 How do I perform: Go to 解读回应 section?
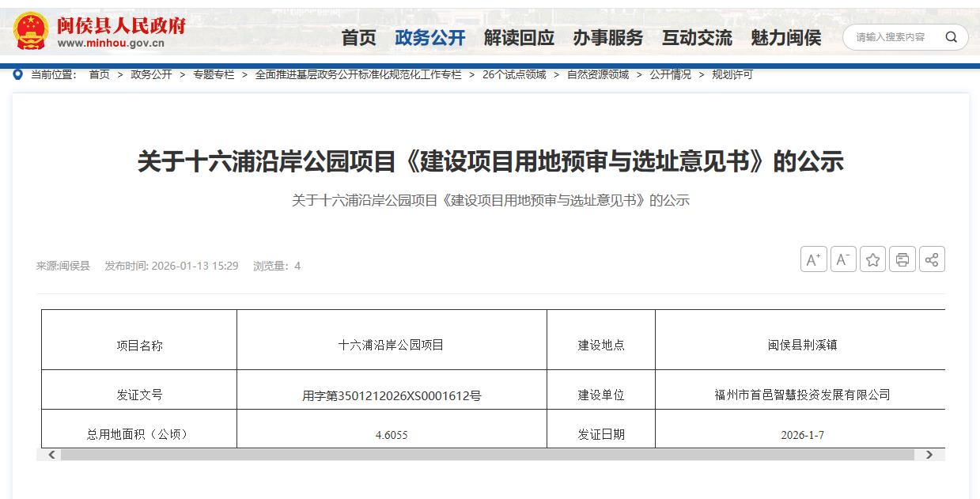519,38
